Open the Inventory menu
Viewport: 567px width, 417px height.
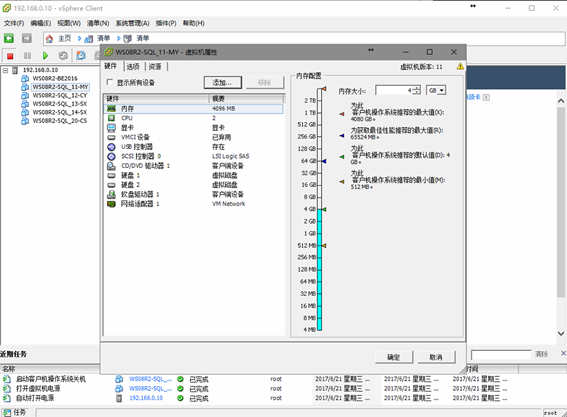(x=98, y=23)
